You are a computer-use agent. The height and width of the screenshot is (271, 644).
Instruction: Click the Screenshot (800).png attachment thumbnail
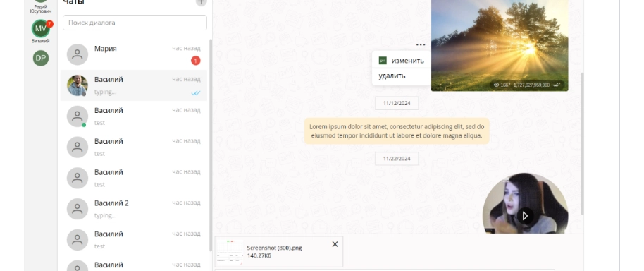point(229,251)
